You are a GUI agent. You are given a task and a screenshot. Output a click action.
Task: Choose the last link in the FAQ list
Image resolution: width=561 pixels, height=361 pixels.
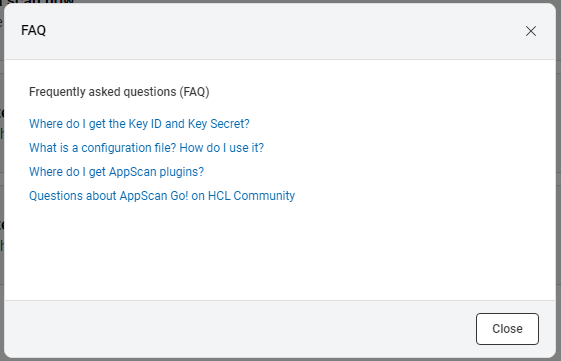pos(162,196)
